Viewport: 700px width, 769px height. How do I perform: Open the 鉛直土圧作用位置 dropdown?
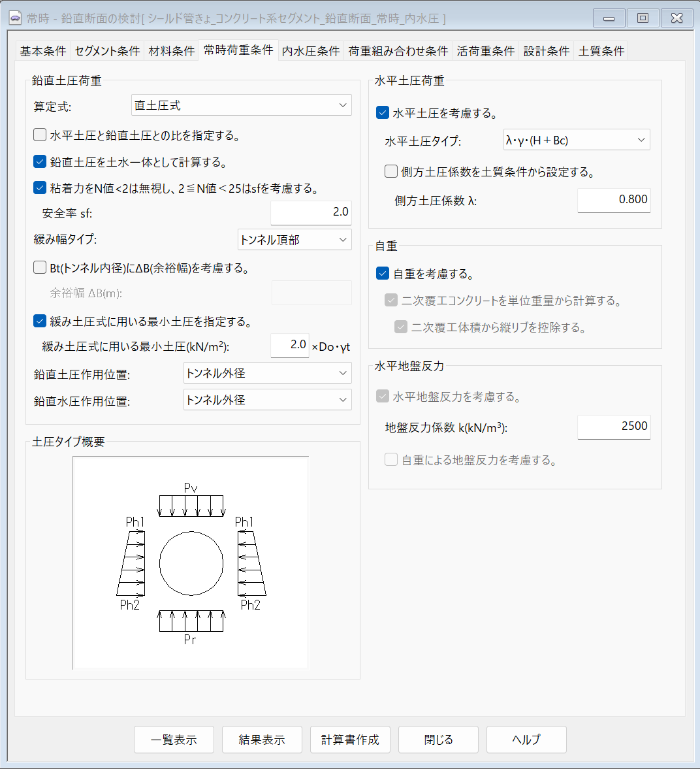(267, 373)
